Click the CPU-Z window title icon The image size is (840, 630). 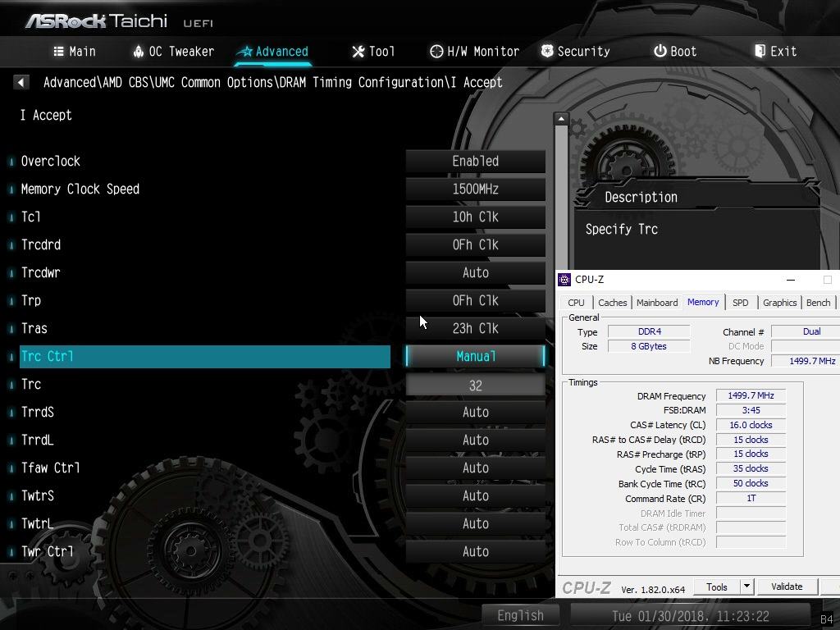tap(564, 280)
